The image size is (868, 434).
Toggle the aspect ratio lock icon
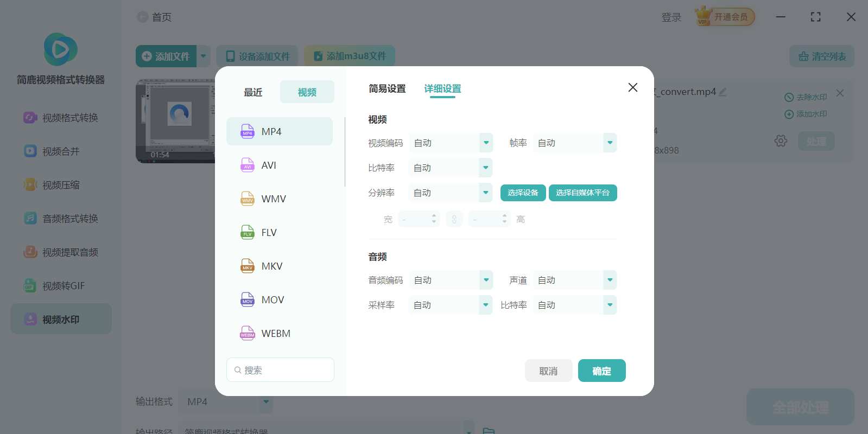[x=454, y=219]
